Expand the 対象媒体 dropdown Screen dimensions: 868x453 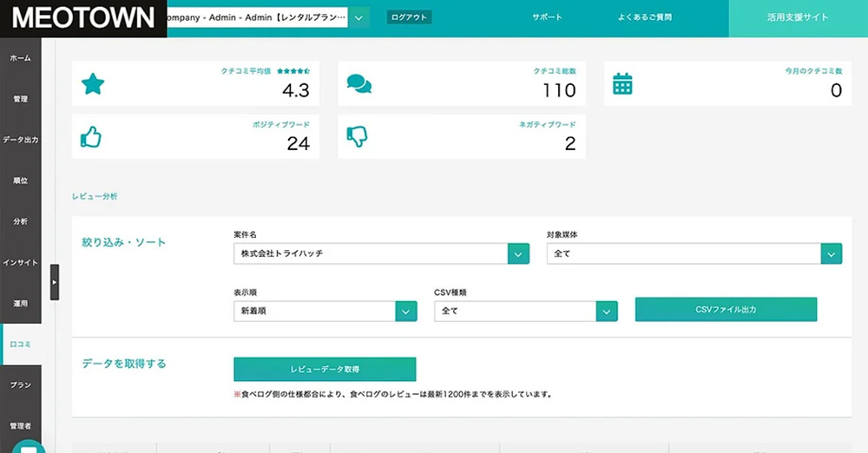click(x=831, y=254)
